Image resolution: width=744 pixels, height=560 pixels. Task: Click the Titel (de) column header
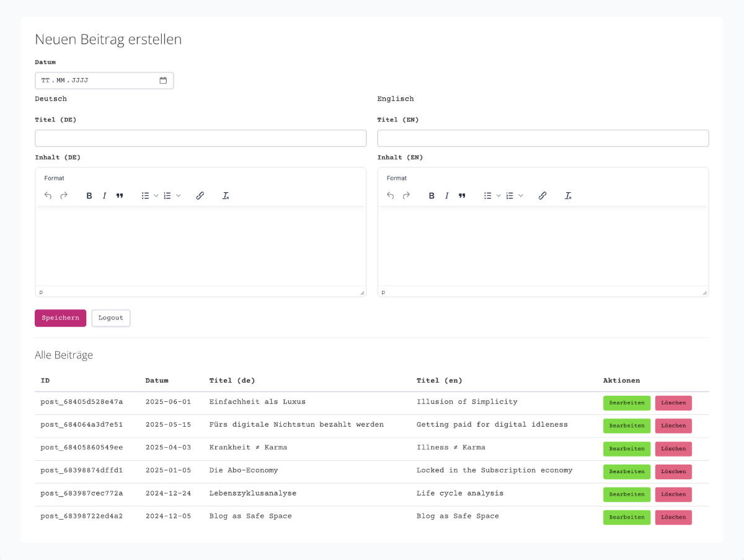pyautogui.click(x=232, y=380)
